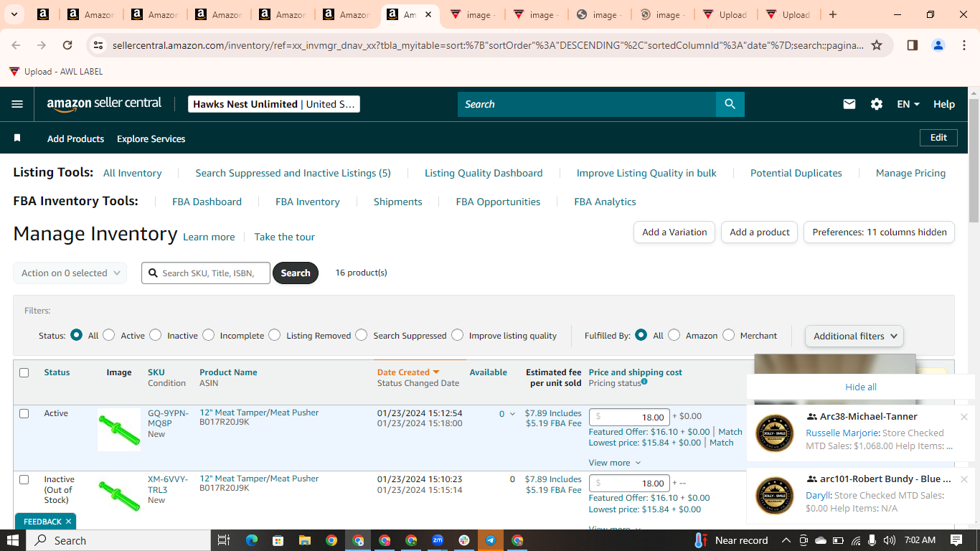Select the Active status filter
This screenshot has height=551, width=980.
[x=109, y=335]
